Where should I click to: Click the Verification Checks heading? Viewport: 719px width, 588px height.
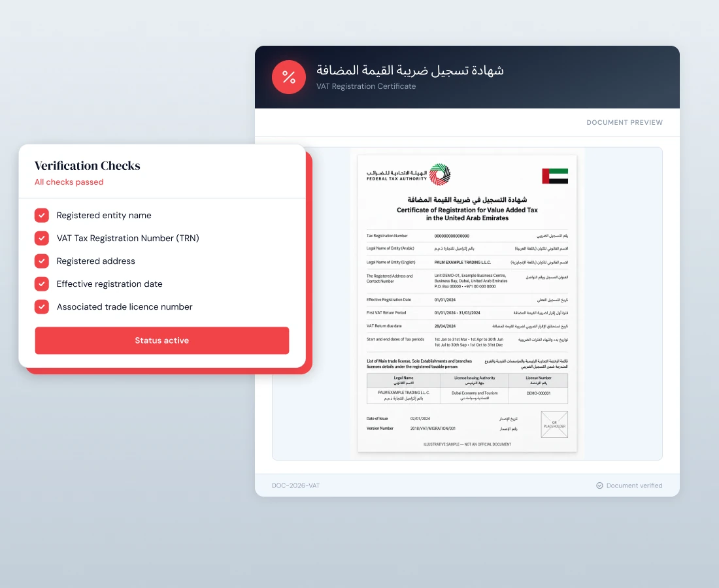[88, 165]
